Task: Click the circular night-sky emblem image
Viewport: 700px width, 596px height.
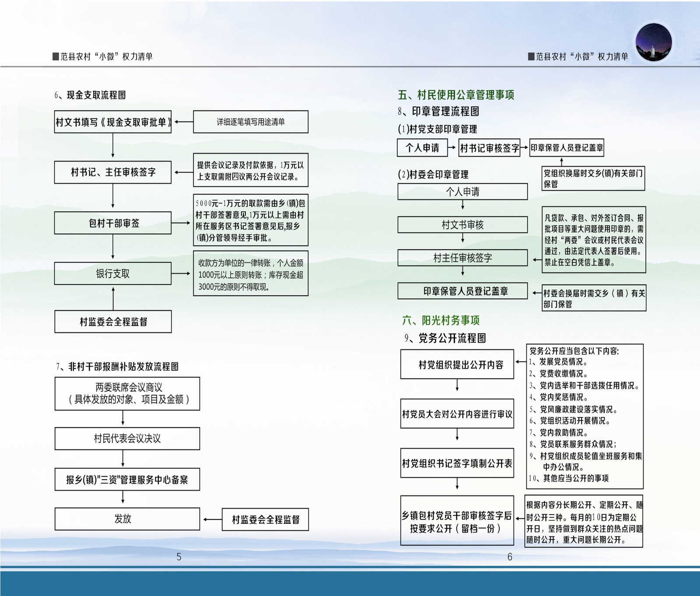Action: [x=654, y=42]
